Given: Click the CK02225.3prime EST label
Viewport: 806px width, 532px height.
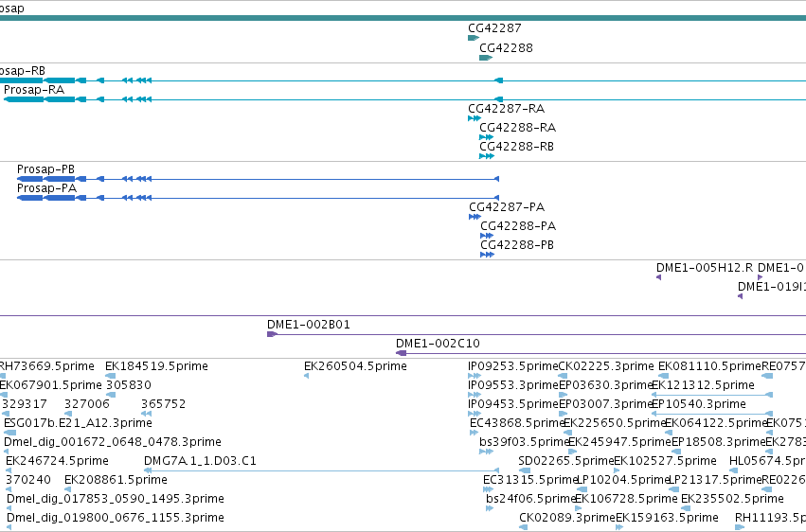Looking at the screenshot, I should (x=606, y=366).
